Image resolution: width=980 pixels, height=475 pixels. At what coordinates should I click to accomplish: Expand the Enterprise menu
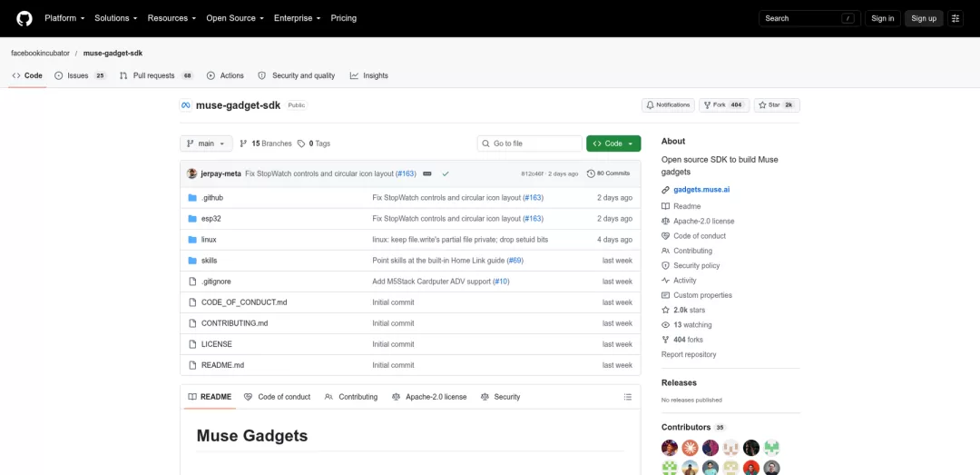[x=298, y=18]
